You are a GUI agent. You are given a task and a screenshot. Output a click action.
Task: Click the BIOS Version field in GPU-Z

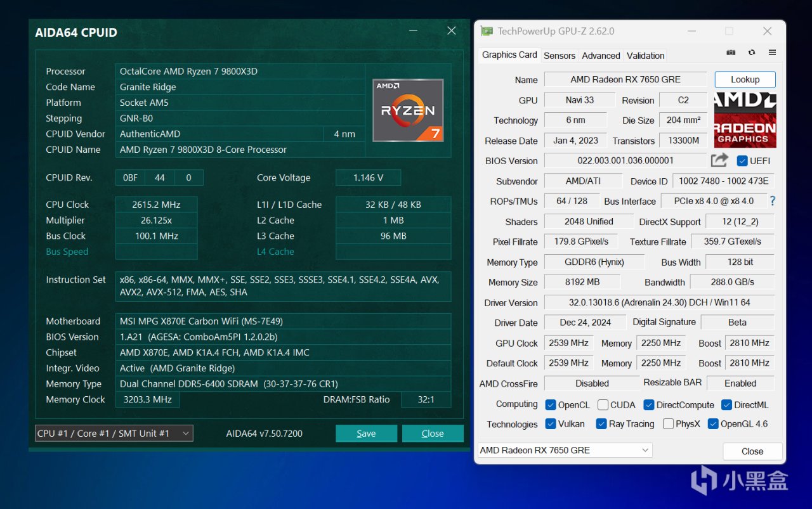coord(625,160)
